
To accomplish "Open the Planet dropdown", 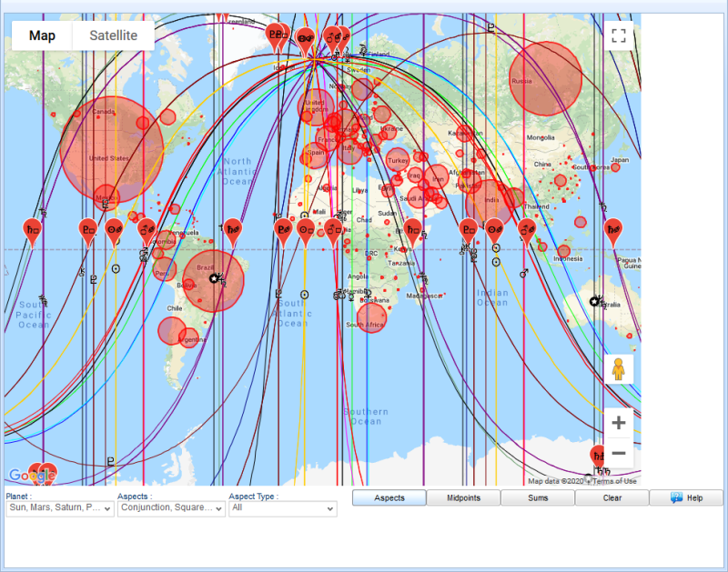I will coord(60,508).
